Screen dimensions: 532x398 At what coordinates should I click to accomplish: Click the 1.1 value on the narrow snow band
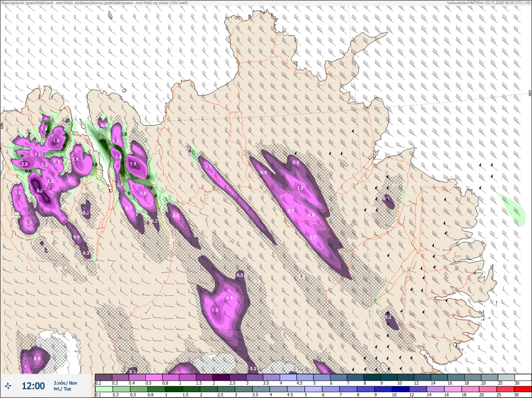209,167
